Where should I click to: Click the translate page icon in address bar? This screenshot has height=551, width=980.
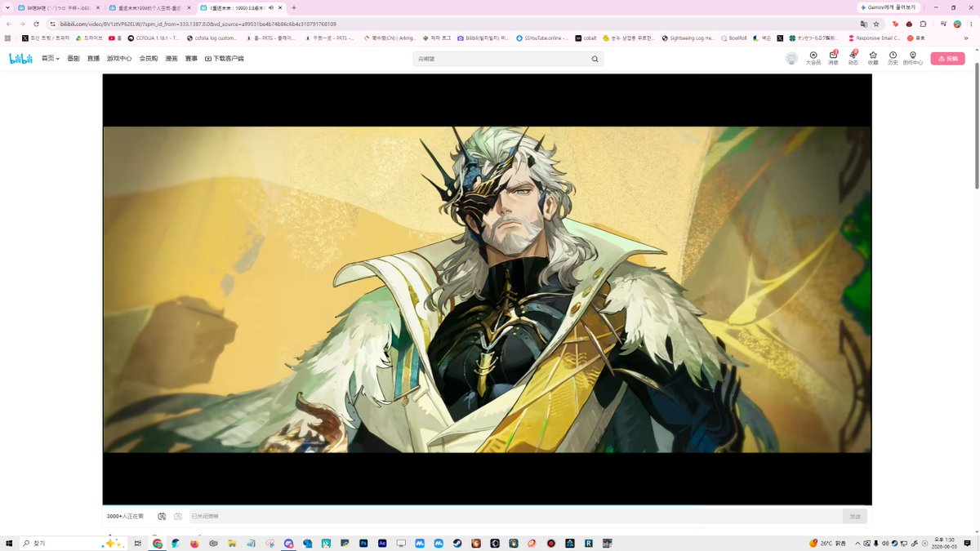pyautogui.click(x=864, y=24)
